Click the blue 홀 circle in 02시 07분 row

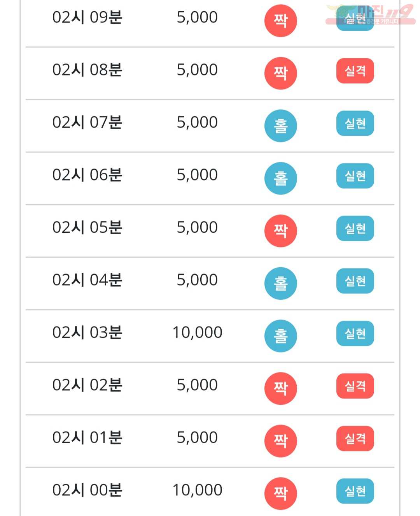[x=280, y=126]
